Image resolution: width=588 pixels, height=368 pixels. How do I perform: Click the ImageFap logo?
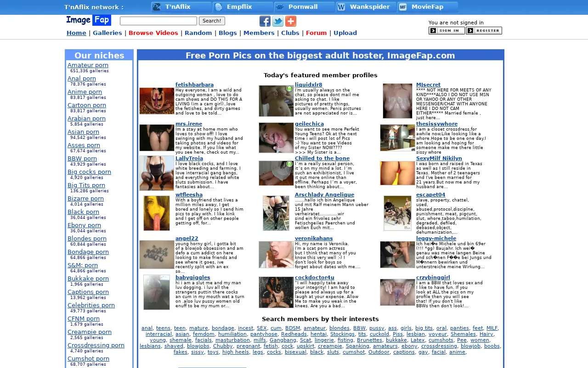click(89, 20)
